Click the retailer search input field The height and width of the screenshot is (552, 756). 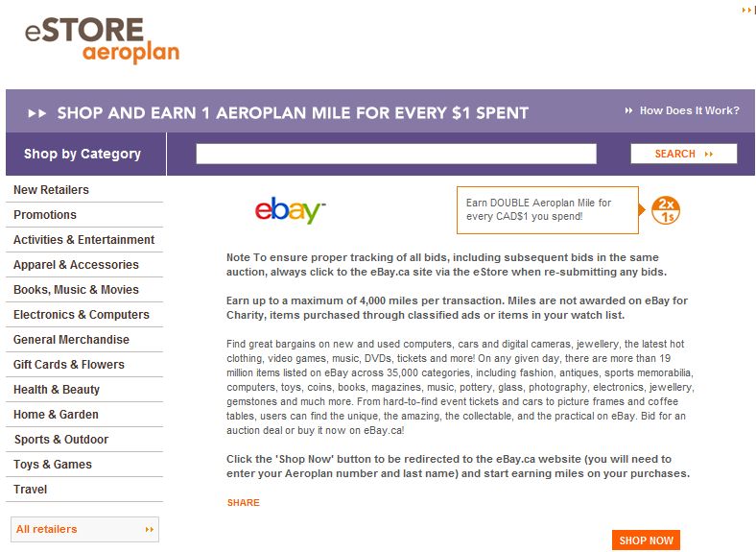pos(396,154)
